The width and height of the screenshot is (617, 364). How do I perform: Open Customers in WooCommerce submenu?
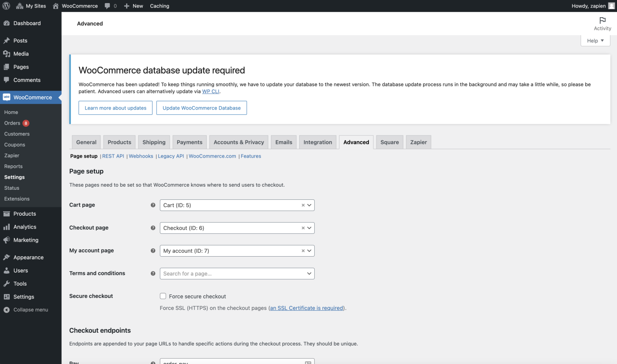17,134
